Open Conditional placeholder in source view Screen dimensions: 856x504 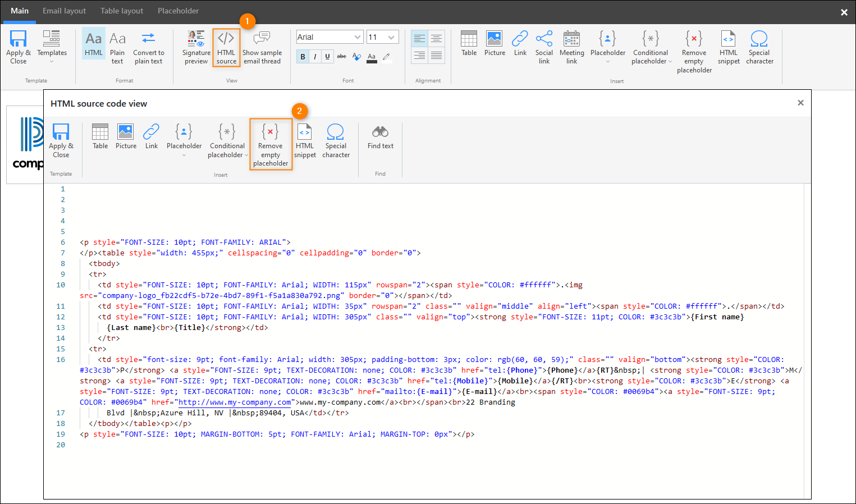[227, 141]
